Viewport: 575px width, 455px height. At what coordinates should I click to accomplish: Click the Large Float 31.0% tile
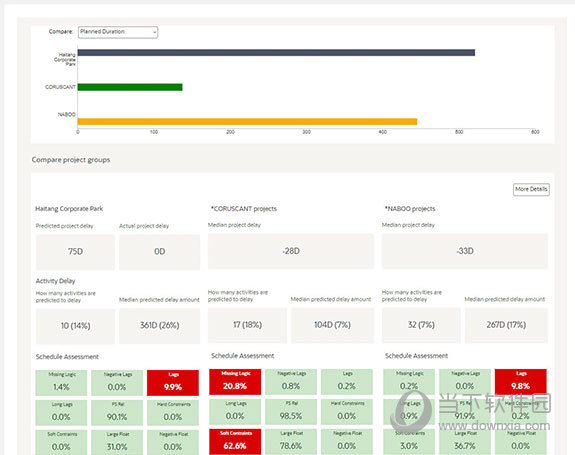point(117,443)
